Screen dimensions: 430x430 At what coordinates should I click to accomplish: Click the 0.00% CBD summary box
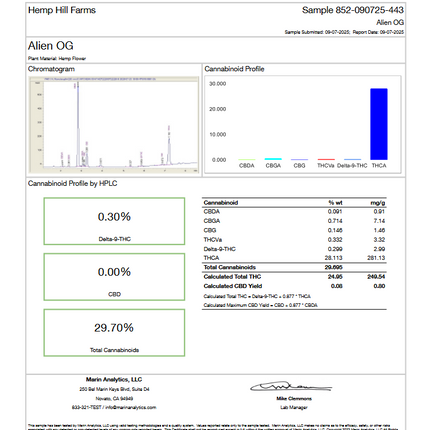(114, 277)
